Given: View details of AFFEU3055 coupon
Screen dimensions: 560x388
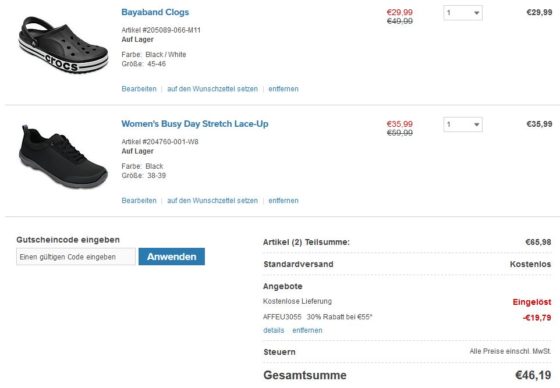Looking at the screenshot, I should click(274, 330).
